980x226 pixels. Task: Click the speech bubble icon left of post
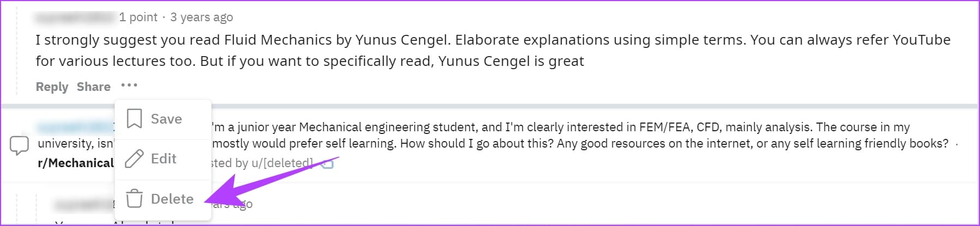pos(19,145)
